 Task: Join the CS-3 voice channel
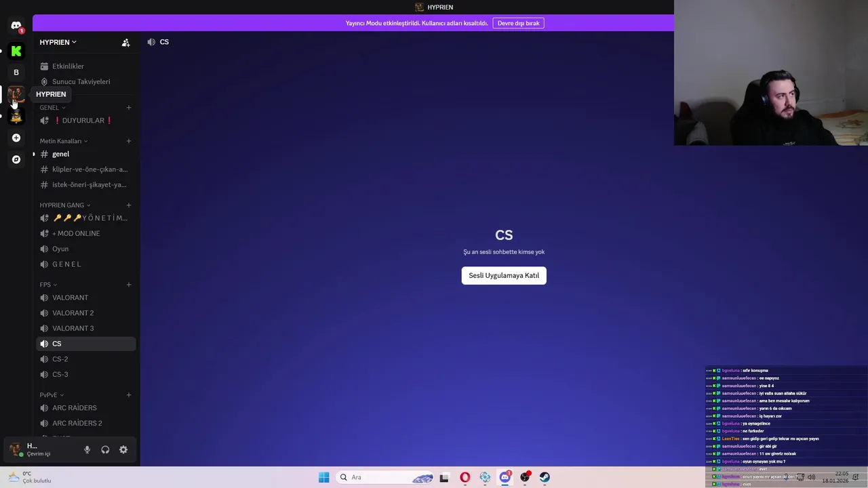[86, 374]
